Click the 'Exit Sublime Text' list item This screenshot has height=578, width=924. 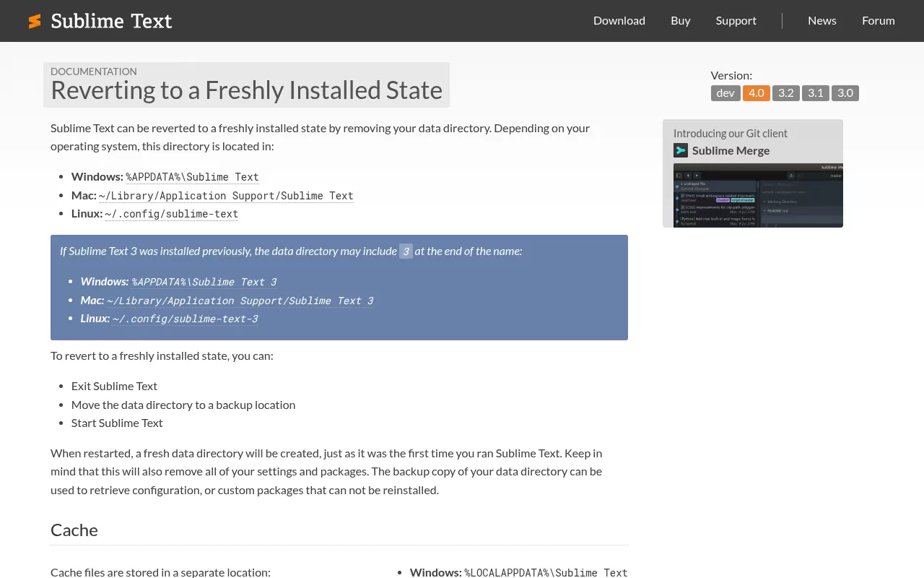coord(114,386)
